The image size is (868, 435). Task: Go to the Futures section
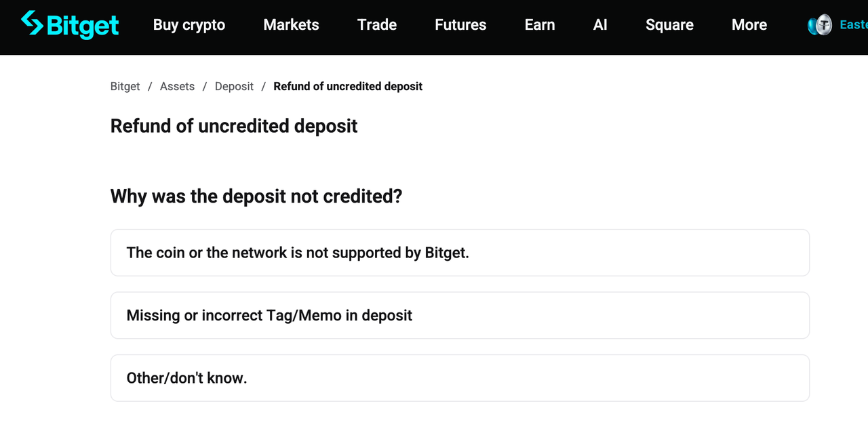click(460, 25)
